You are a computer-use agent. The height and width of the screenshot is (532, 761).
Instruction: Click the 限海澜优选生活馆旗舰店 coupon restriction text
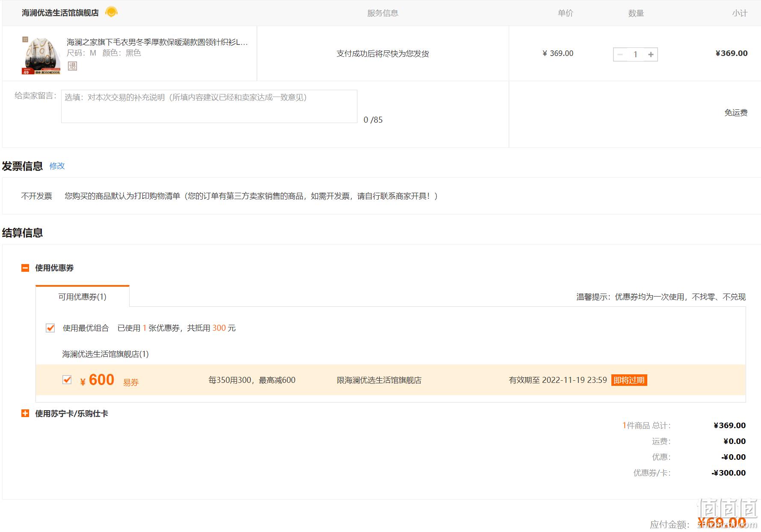tap(379, 380)
